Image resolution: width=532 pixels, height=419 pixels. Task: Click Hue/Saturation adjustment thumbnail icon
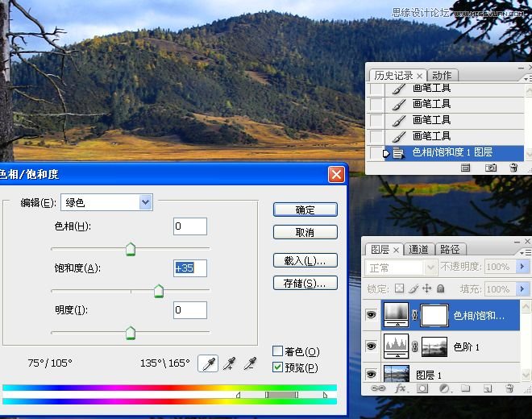(396, 315)
